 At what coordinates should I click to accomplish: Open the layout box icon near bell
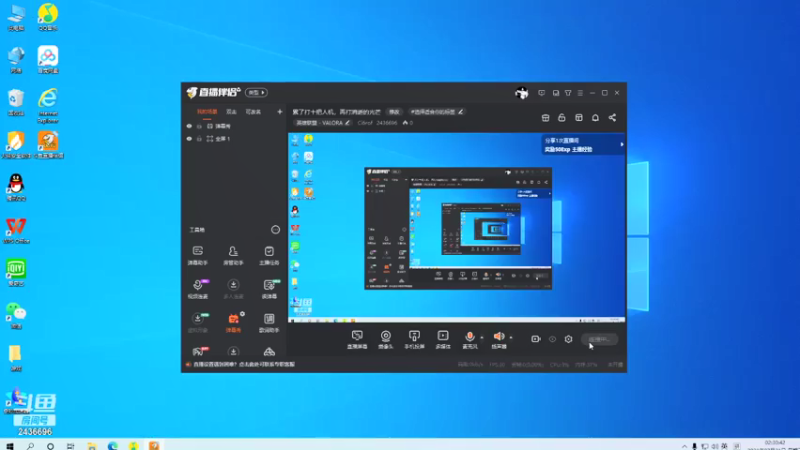point(579,118)
